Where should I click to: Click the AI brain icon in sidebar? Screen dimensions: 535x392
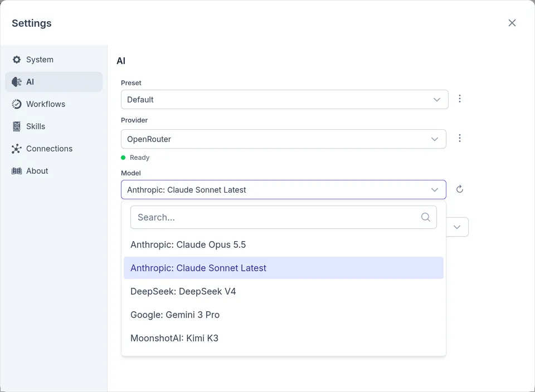tap(16, 82)
